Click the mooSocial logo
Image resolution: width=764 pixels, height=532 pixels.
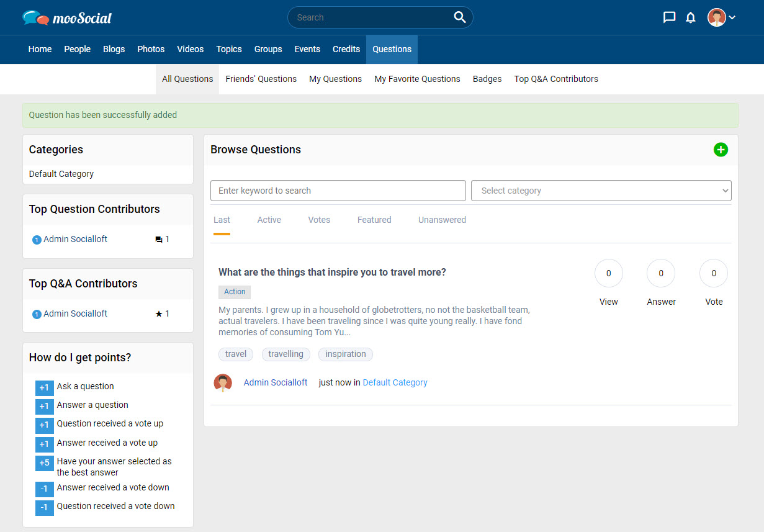pos(67,17)
